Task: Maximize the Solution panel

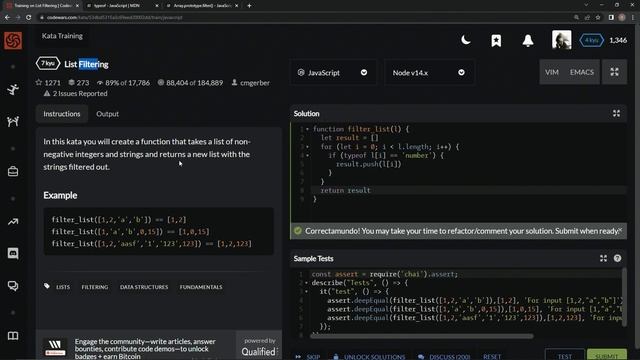Action: (616, 113)
